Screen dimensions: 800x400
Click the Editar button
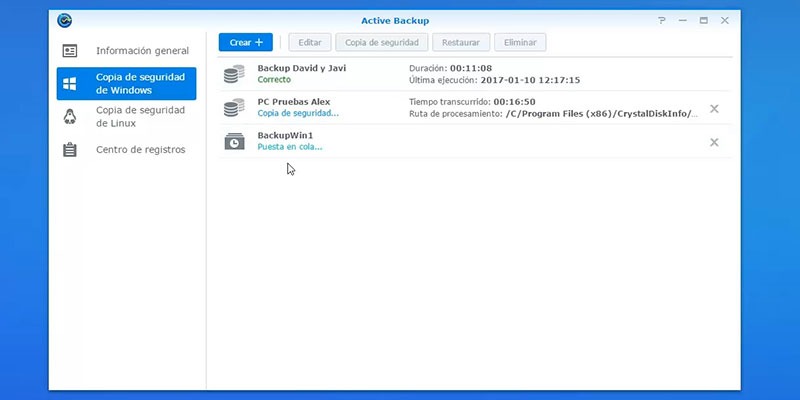[x=310, y=42]
